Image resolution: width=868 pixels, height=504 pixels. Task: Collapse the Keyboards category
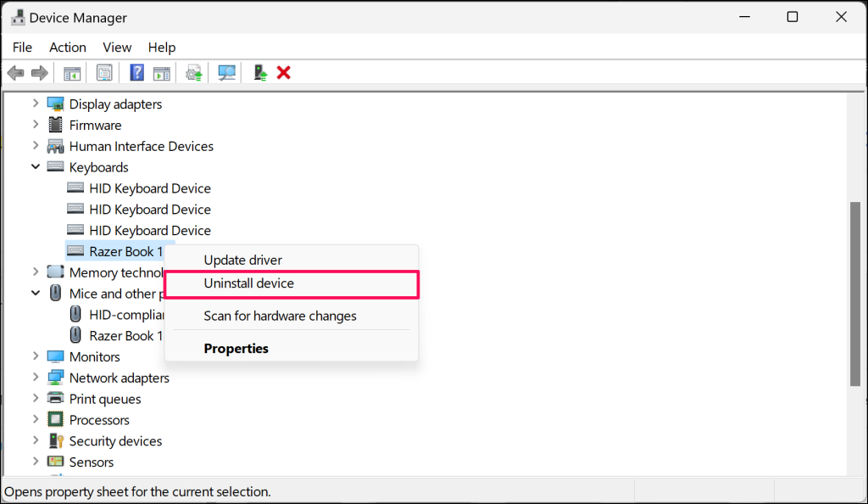tap(36, 167)
